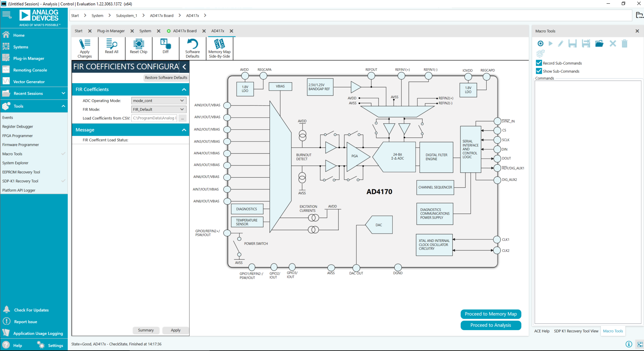Click the trash can icon in Macro Tools
This screenshot has width=644, height=351.
tap(624, 43)
